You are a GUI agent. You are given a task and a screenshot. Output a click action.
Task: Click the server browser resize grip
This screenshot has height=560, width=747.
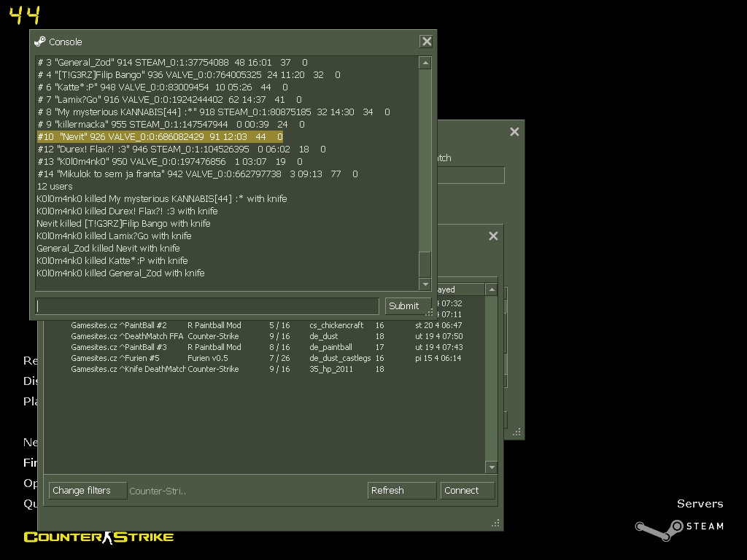496,524
